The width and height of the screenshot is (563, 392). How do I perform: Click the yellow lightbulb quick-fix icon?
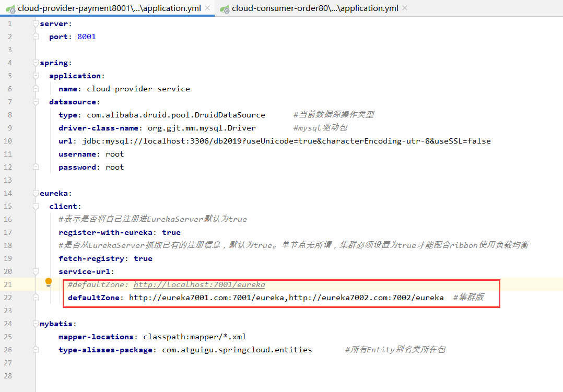coord(49,282)
